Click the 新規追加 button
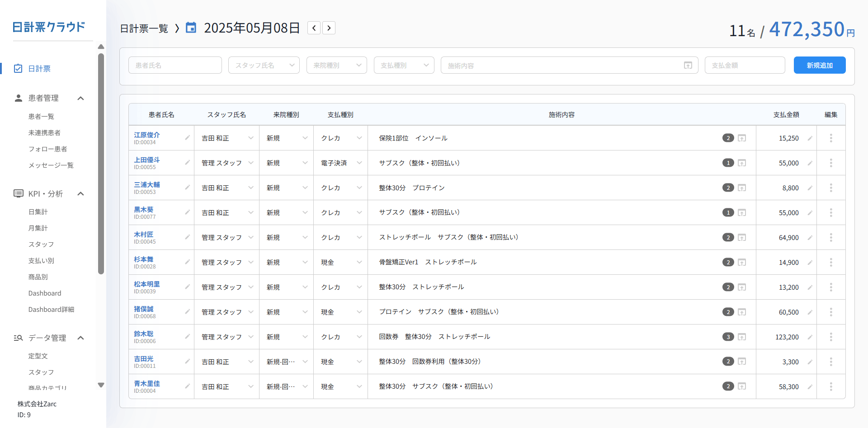This screenshot has width=868, height=428. coord(819,65)
